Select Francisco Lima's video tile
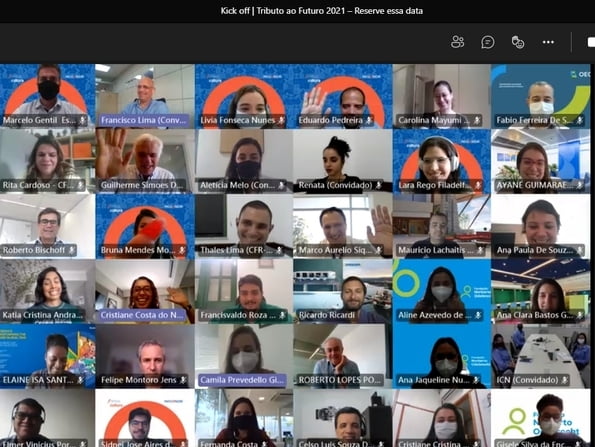The height and width of the screenshot is (447, 595). [x=145, y=96]
